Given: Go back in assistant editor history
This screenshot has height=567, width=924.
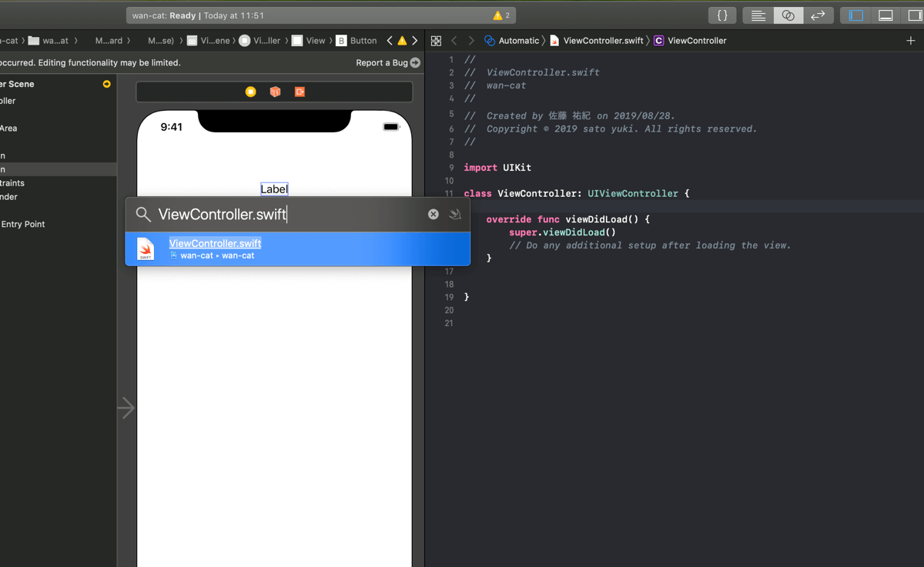Looking at the screenshot, I should [454, 41].
